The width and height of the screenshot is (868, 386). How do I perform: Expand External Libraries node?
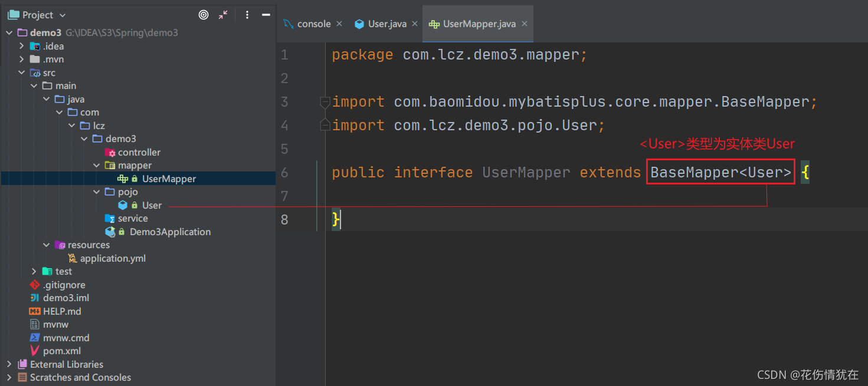pos(9,364)
